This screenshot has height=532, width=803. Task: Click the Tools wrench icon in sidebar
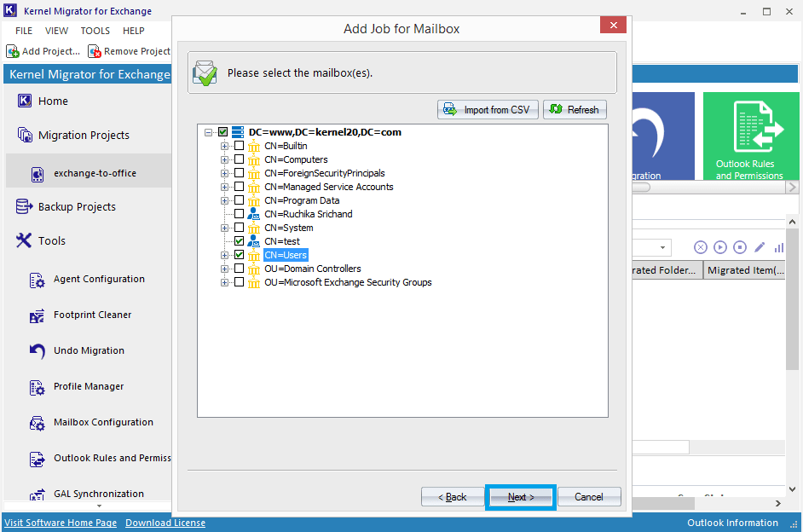pyautogui.click(x=24, y=240)
